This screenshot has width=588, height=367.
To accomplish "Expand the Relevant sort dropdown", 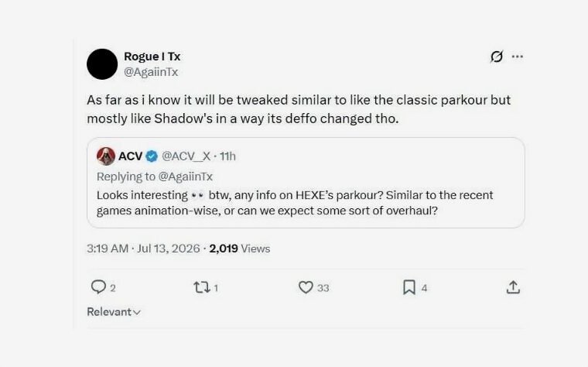I will pos(114,312).
